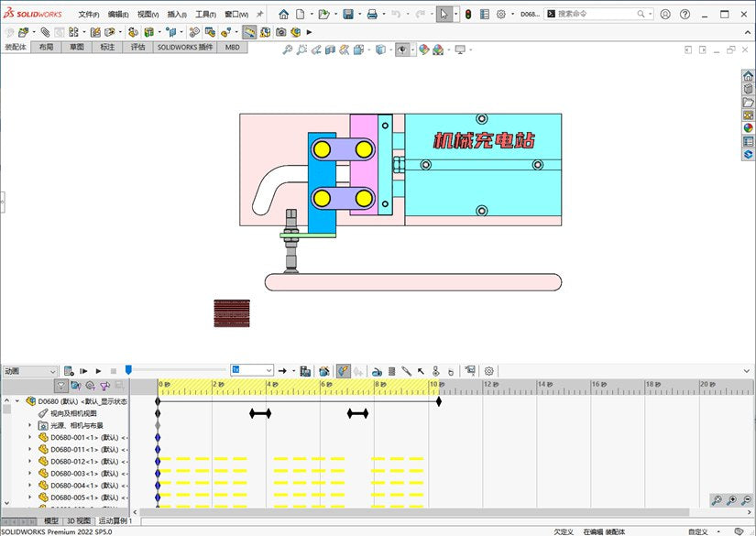
Task: Toggle the Filter Driving icon
Action: click(90, 386)
